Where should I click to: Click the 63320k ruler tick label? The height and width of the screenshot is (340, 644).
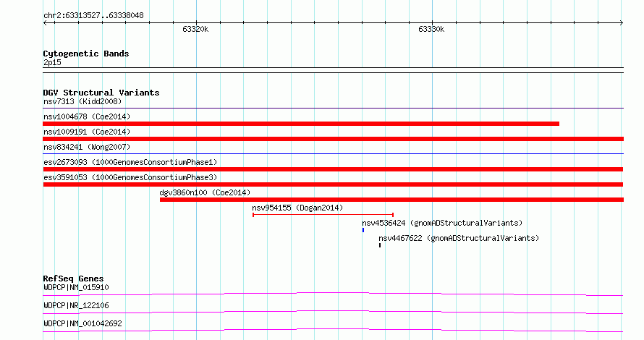pos(195,29)
